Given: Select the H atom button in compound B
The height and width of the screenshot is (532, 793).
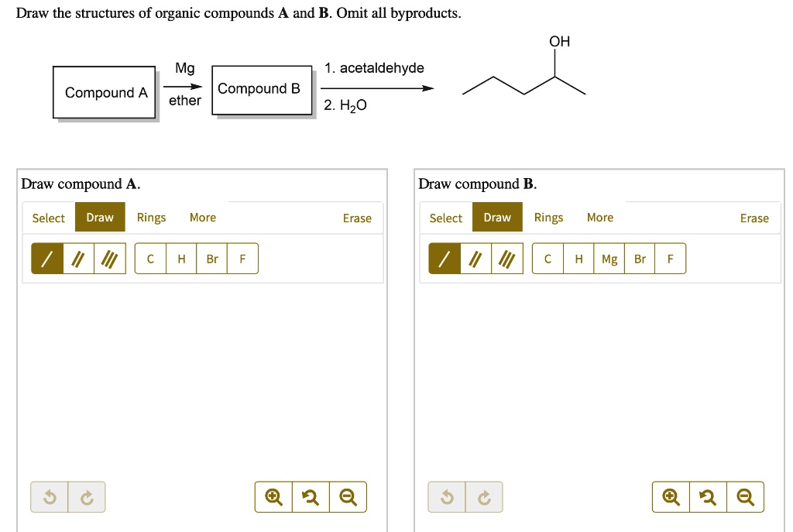Looking at the screenshot, I should pyautogui.click(x=578, y=258).
